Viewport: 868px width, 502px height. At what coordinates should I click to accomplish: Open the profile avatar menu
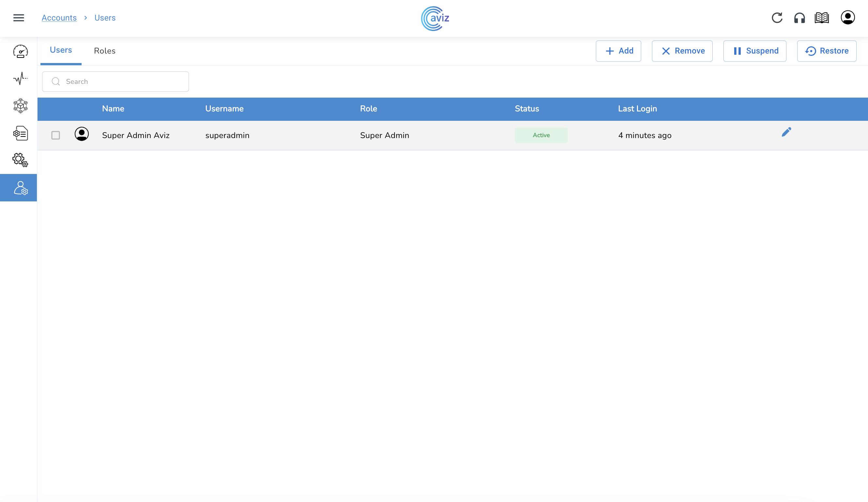tap(847, 18)
